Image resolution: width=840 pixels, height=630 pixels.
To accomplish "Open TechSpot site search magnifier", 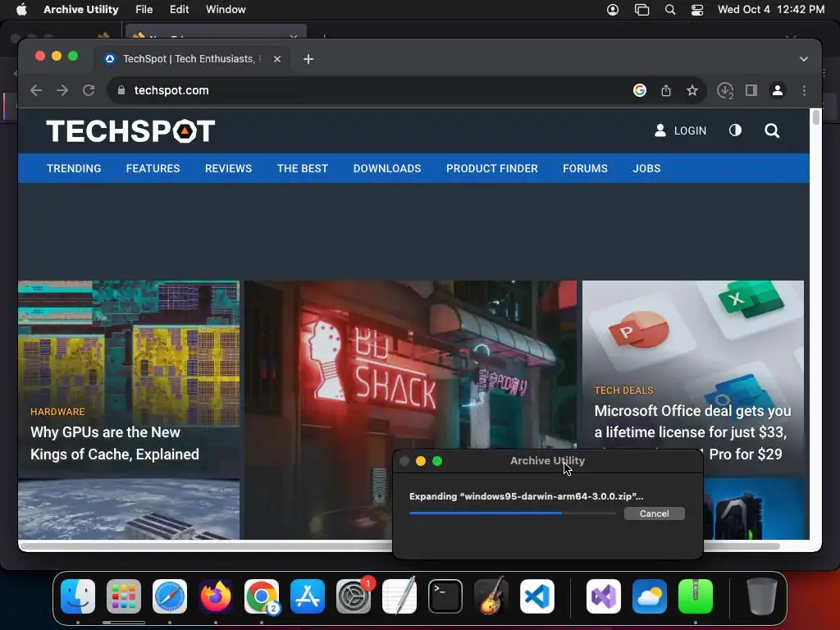I will click(x=772, y=130).
